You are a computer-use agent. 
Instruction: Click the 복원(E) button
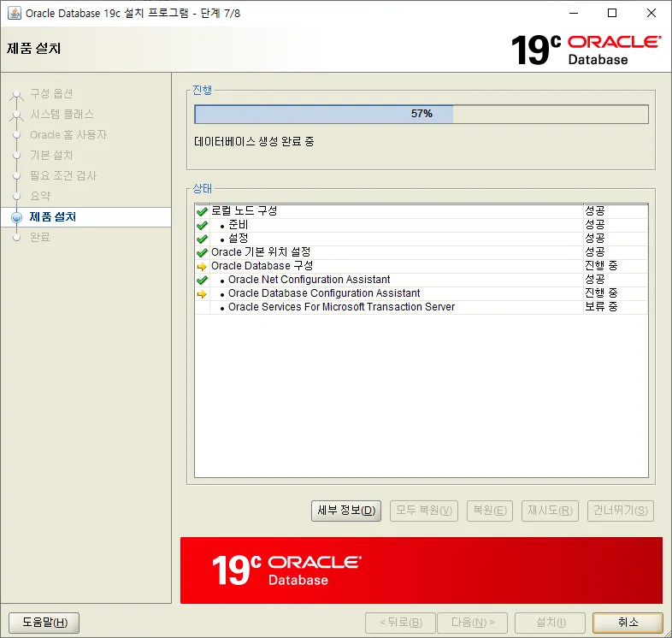[490, 511]
